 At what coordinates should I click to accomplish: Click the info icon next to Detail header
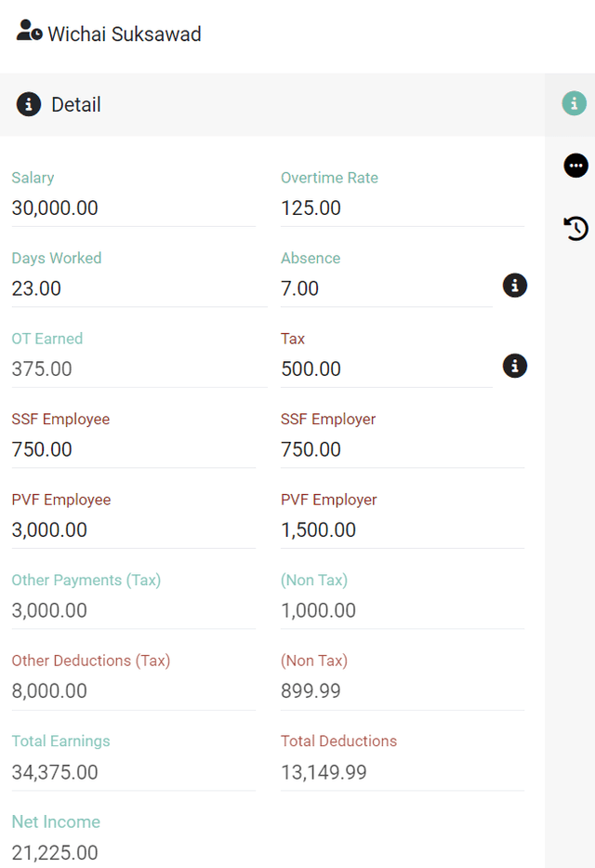coord(28,104)
